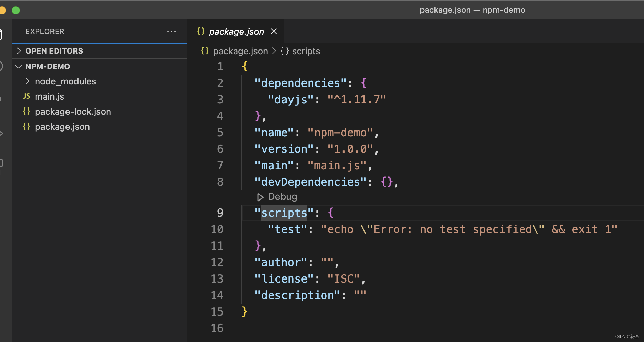Click line number 16 in the gutter

point(217,328)
